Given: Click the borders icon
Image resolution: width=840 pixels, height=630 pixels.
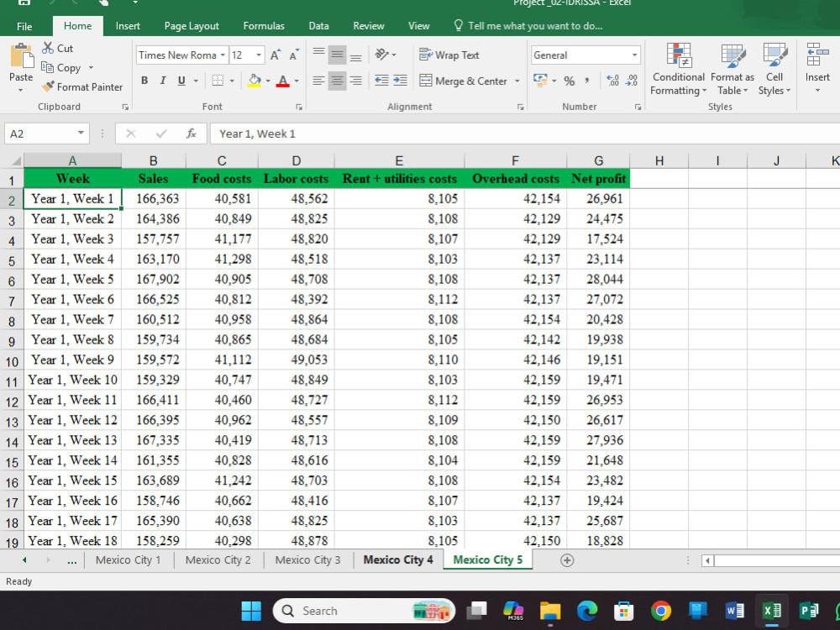Looking at the screenshot, I should point(218,81).
